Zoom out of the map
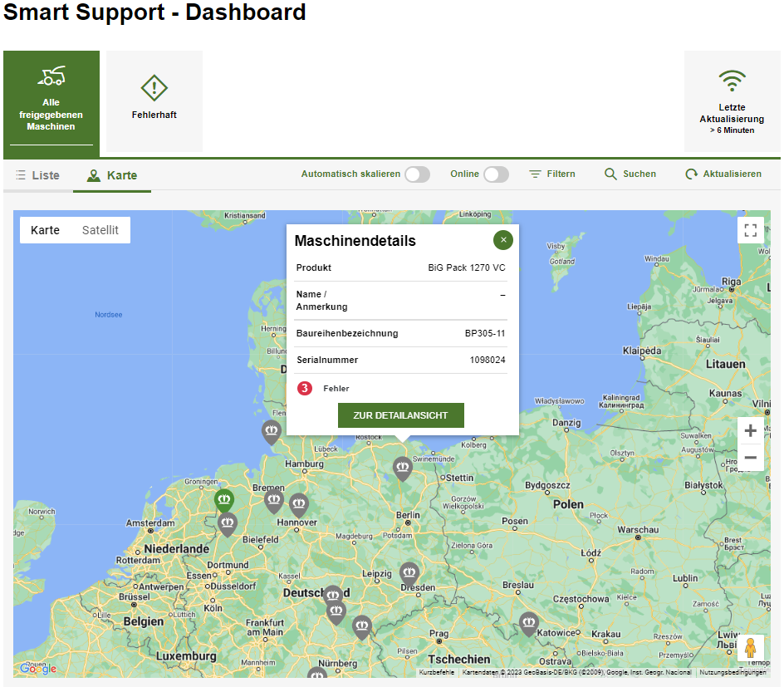Image resolution: width=784 pixels, height=687 pixels. 750,458
